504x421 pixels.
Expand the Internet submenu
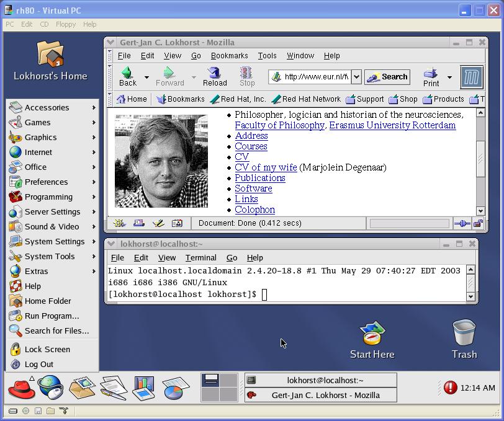[52, 152]
